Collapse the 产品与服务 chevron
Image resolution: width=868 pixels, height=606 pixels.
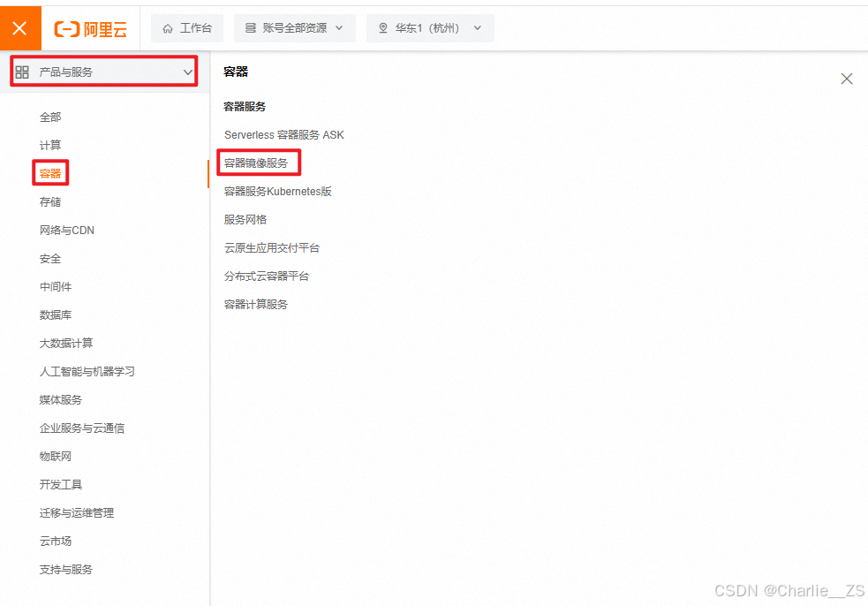click(188, 72)
